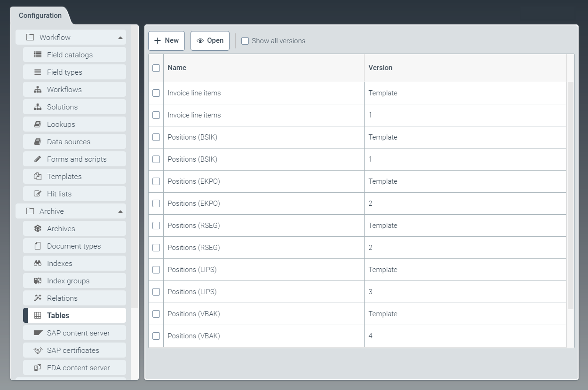Enable the Show all versions checkbox

click(x=245, y=41)
